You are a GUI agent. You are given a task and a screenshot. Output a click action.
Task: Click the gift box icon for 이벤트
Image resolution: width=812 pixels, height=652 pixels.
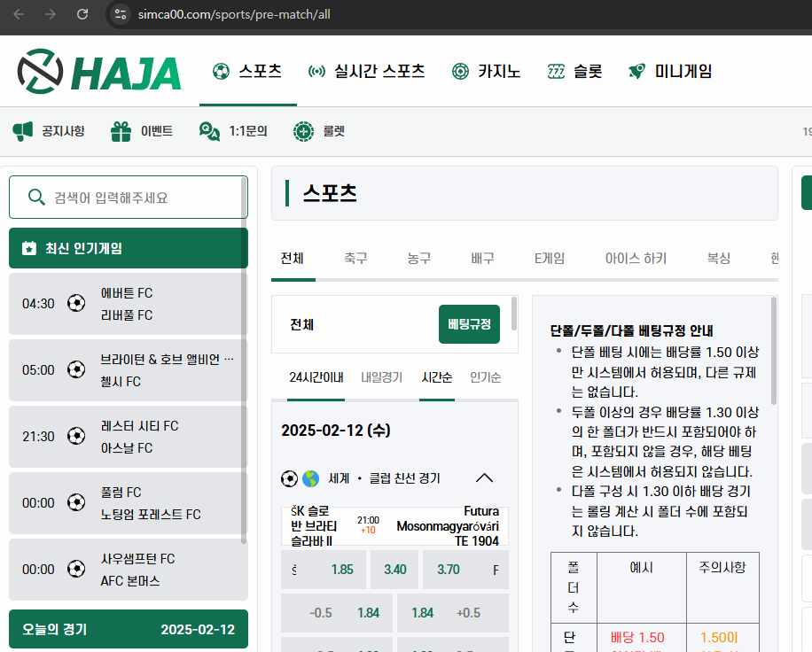pos(121,131)
